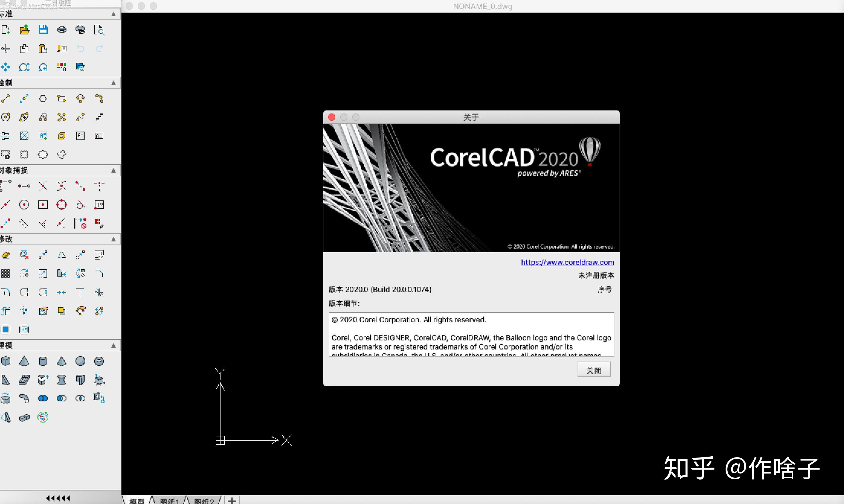Switch to the 图纸2 tab
Image resolution: width=844 pixels, height=504 pixels.
click(204, 500)
